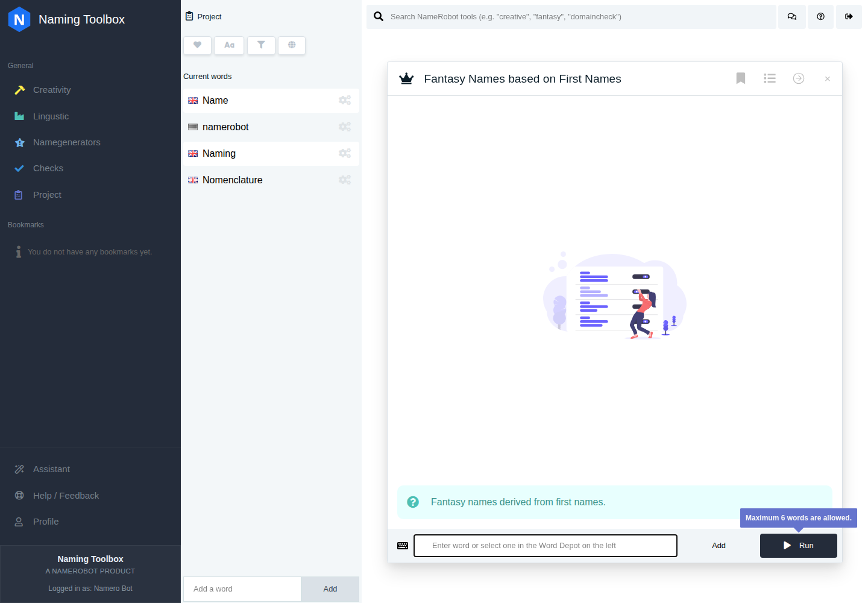Click the crown icon in tool header

point(407,78)
